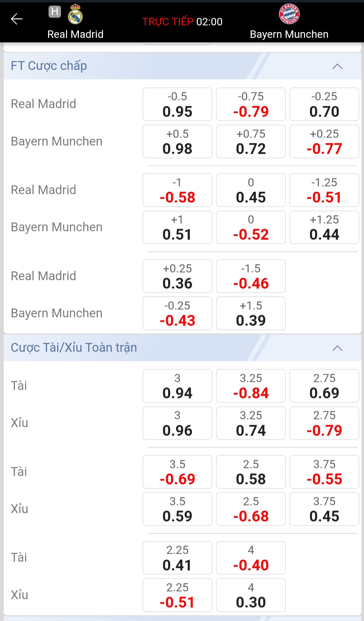This screenshot has width=364, height=621.
Task: Select Bayern Munchen -0.25 odds -0.43
Action: coord(177,314)
